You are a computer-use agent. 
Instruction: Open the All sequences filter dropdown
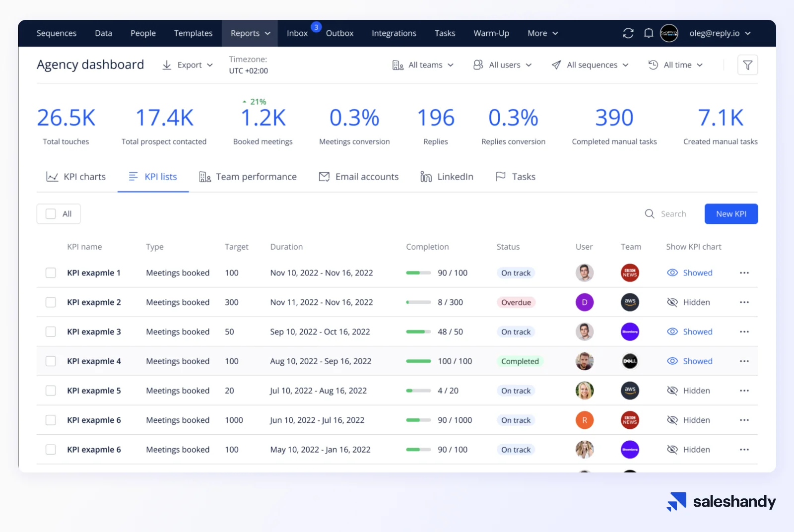(x=590, y=65)
